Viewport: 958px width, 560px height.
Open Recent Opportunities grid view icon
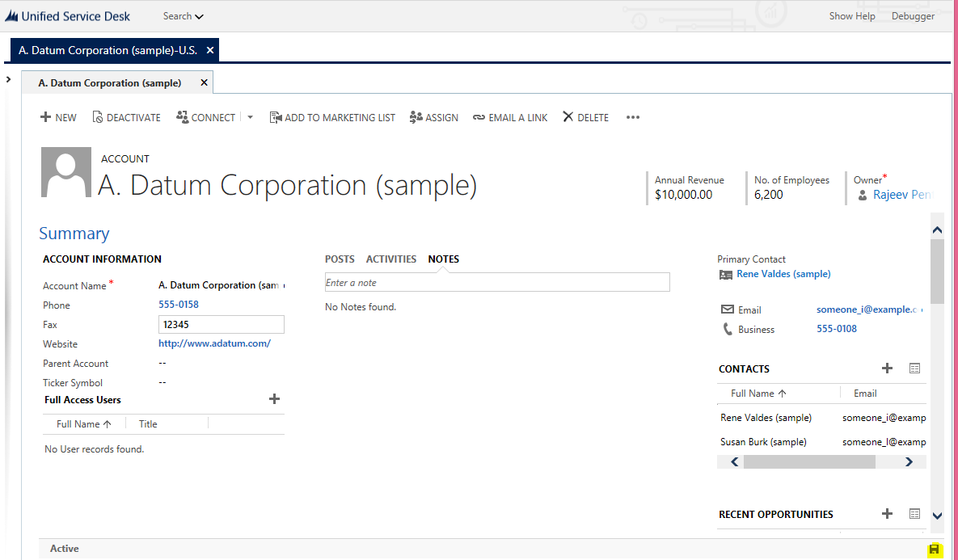point(914,514)
